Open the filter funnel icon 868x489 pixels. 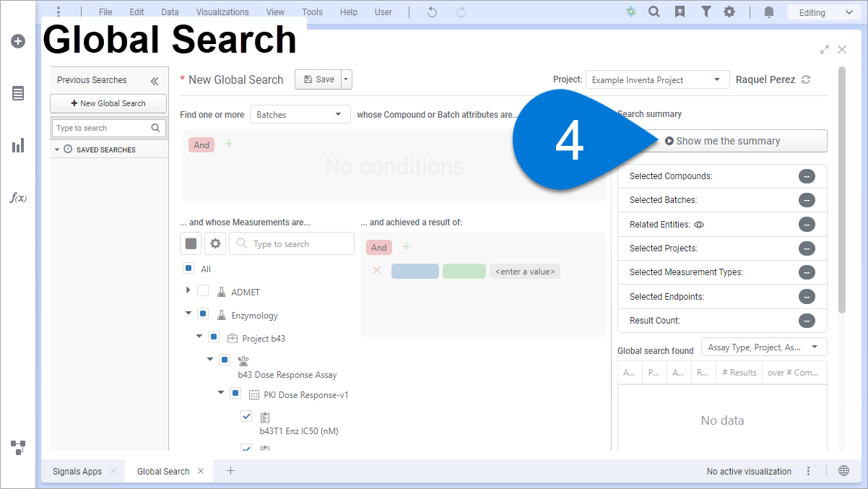point(706,12)
